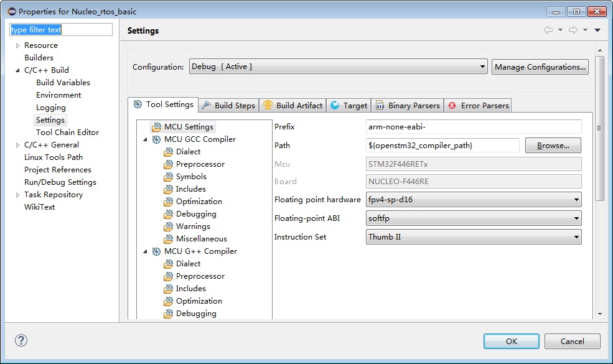Open the Instruction Set dropdown
The height and width of the screenshot is (364, 613).
[x=474, y=237]
